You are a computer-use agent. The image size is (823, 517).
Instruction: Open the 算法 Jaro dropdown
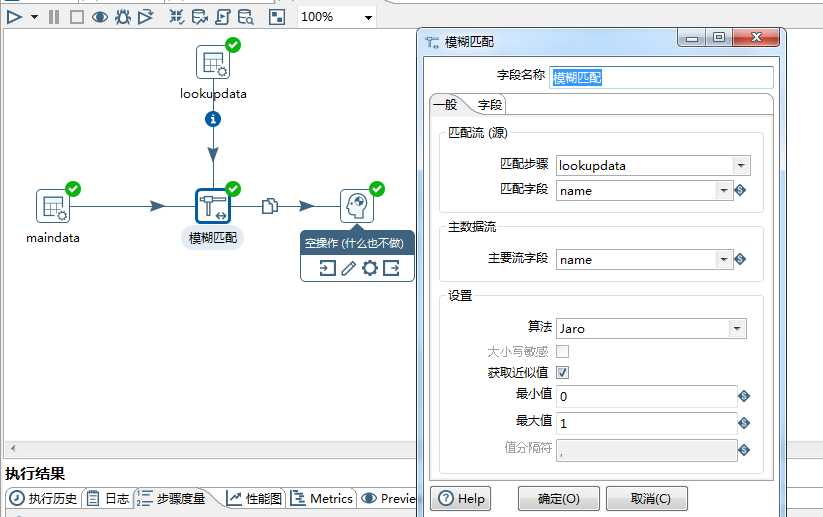tap(736, 329)
